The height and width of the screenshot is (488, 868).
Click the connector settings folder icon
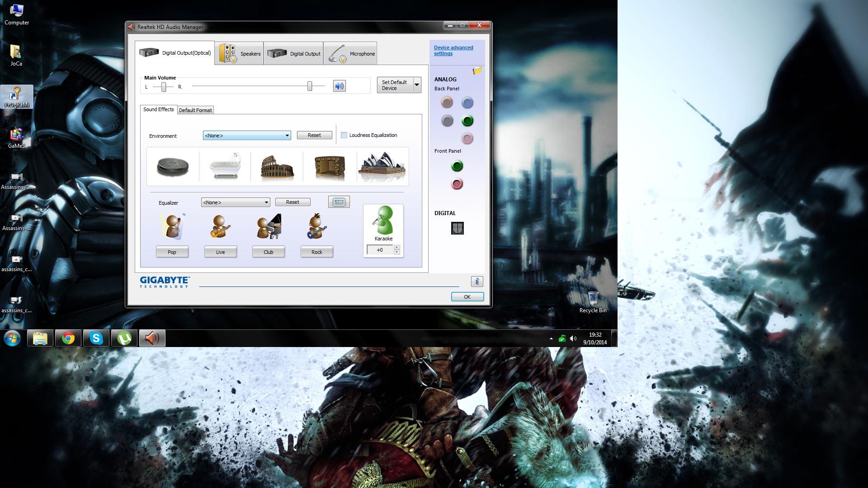pos(477,71)
